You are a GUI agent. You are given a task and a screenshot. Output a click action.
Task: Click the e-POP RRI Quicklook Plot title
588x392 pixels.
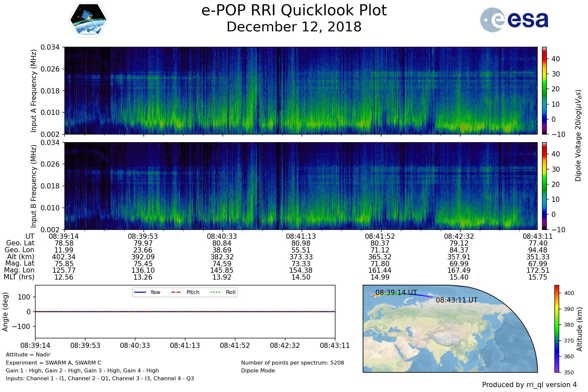pyautogui.click(x=294, y=10)
